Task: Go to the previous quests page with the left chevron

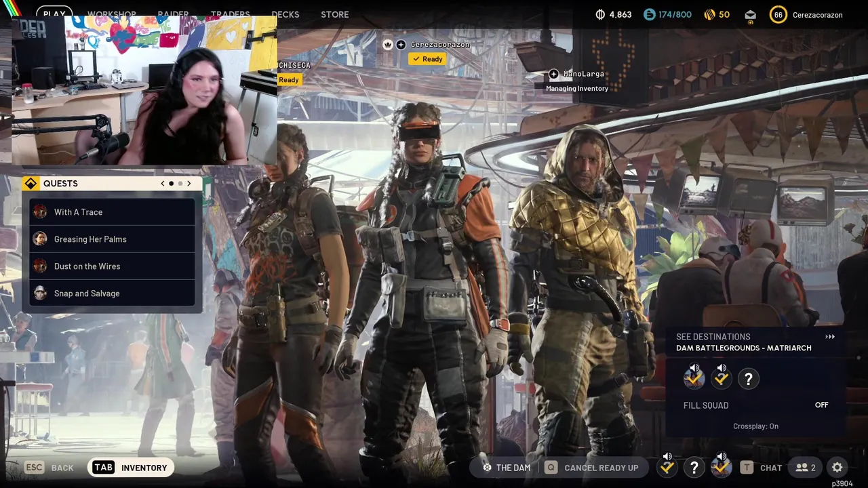Action: pyautogui.click(x=163, y=184)
